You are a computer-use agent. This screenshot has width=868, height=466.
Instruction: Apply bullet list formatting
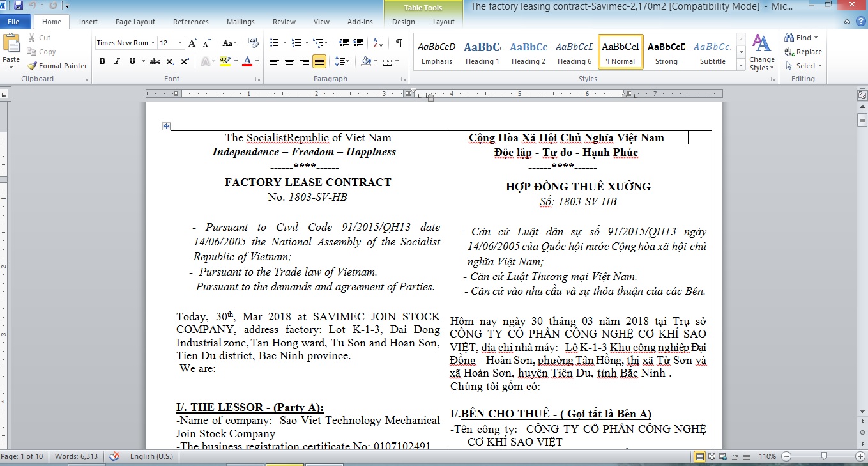274,43
